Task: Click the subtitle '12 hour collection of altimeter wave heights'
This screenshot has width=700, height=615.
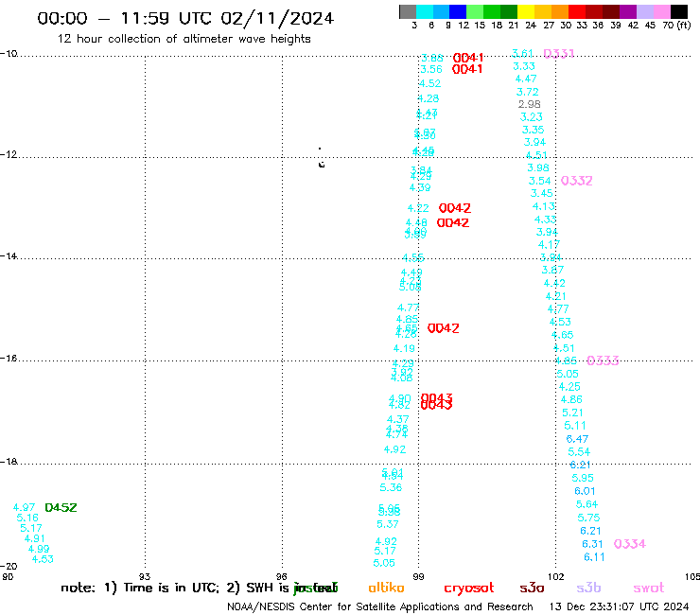Action: [x=184, y=39]
